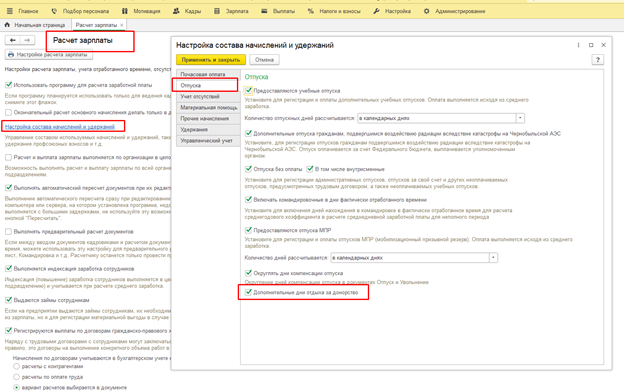Click Применить и закрыть button

coord(211,60)
